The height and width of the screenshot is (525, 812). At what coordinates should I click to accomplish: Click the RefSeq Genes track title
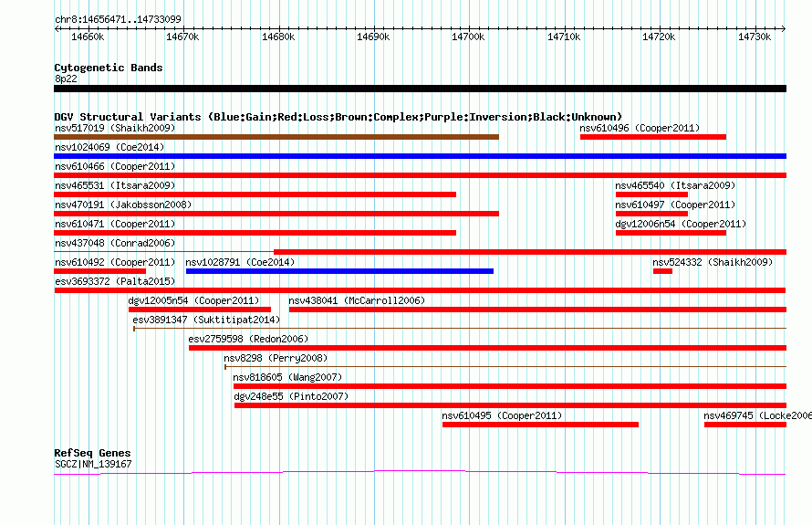pos(92,453)
